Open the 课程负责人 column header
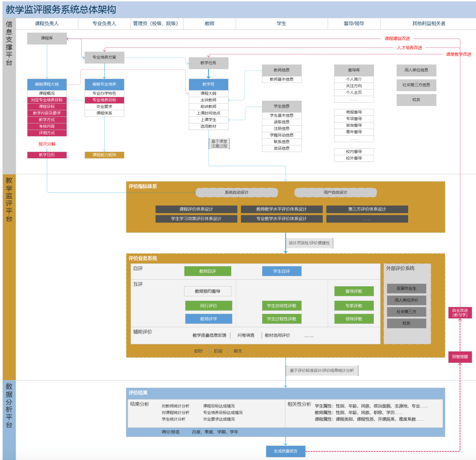The height and width of the screenshot is (460, 476). 47,24
